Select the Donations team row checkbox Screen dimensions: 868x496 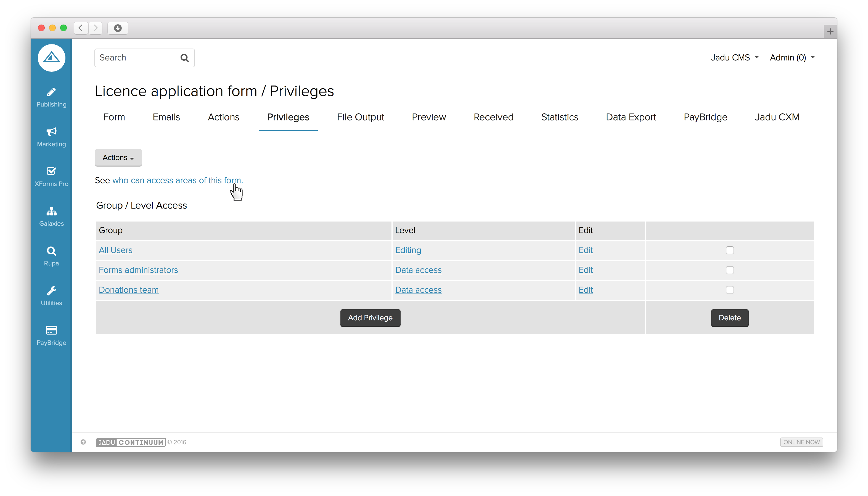tap(730, 290)
